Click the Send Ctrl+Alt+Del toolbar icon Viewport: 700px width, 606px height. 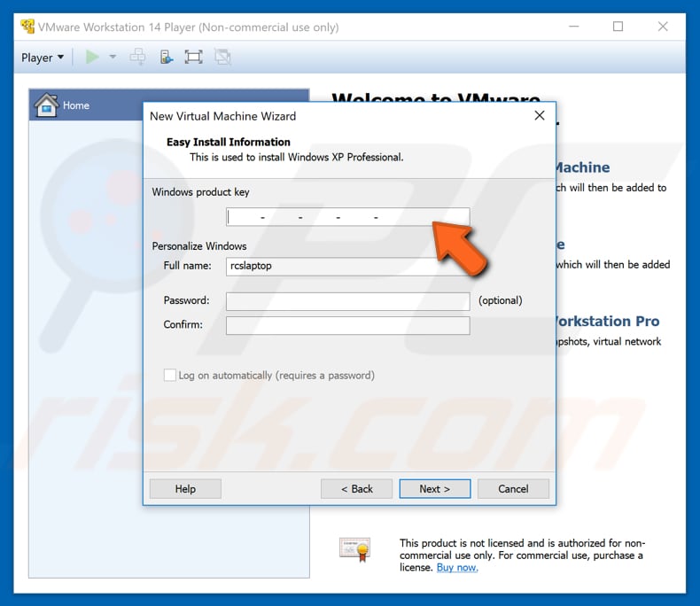click(137, 57)
